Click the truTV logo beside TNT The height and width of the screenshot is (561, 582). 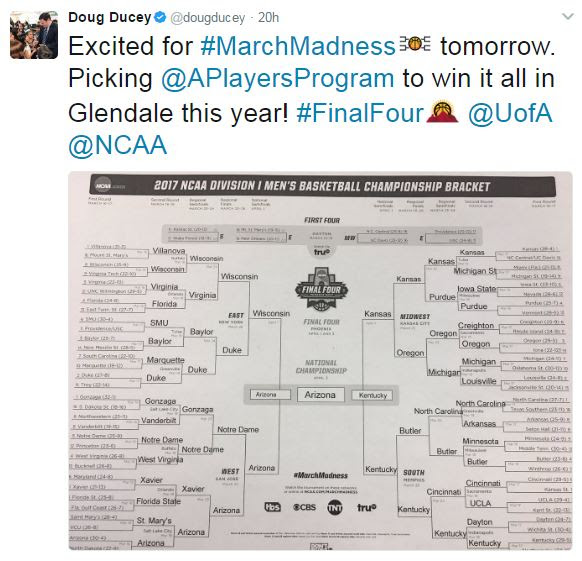pos(366,507)
